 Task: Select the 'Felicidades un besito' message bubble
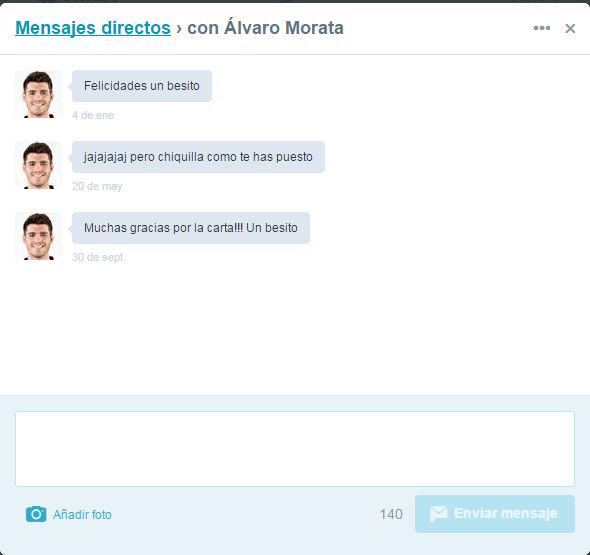(x=142, y=86)
